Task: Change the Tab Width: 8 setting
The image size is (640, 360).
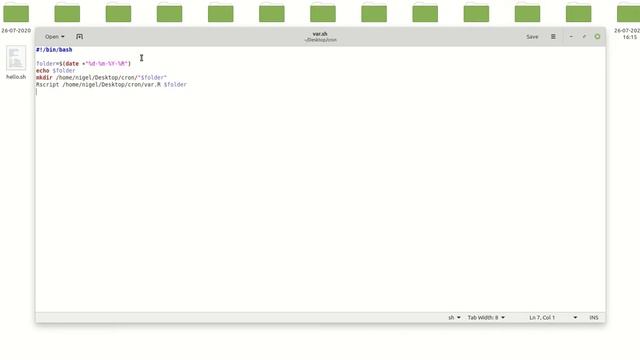Action: pyautogui.click(x=486, y=318)
